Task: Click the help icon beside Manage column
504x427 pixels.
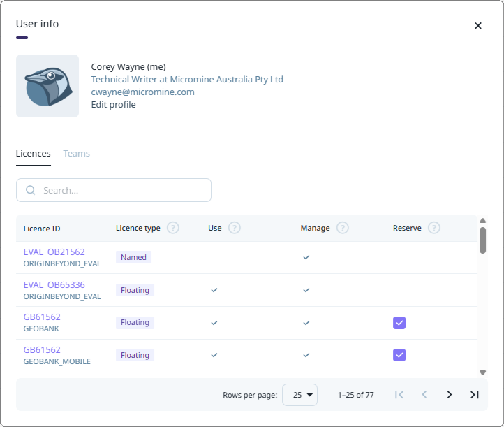Action: (343, 228)
